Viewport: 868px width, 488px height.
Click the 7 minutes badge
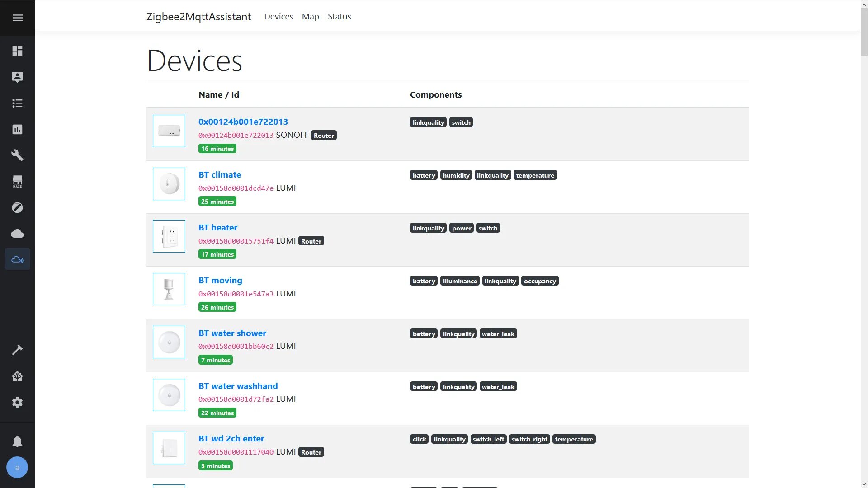(x=216, y=360)
